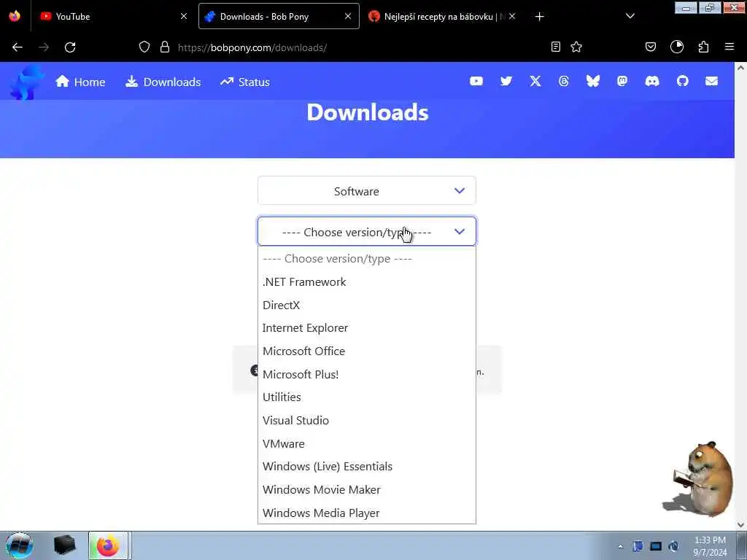
Task: Open the Save to Pocket icon
Action: pyautogui.click(x=651, y=47)
